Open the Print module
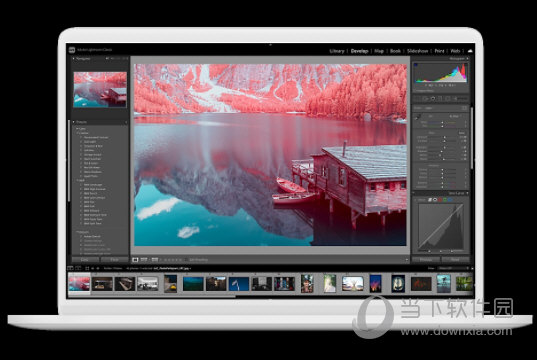The width and height of the screenshot is (537, 360). pos(439,51)
